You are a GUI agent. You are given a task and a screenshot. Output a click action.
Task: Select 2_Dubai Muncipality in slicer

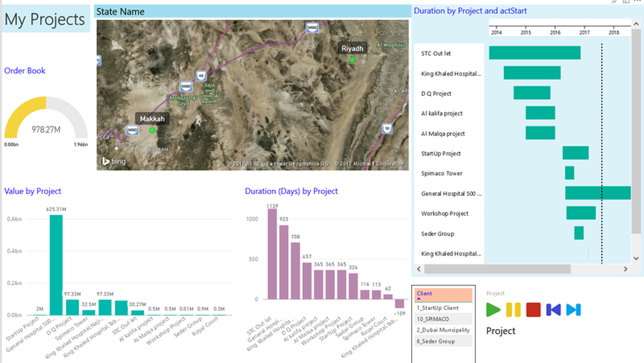tap(443, 330)
